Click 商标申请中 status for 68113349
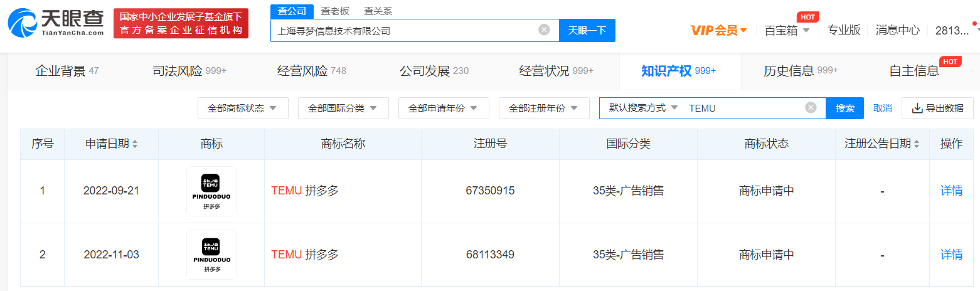The height and width of the screenshot is (291, 980). pyautogui.click(x=766, y=255)
